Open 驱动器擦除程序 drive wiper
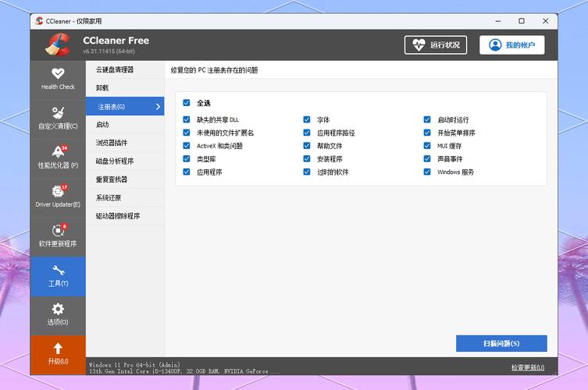This screenshot has width=588, height=390. click(125, 216)
